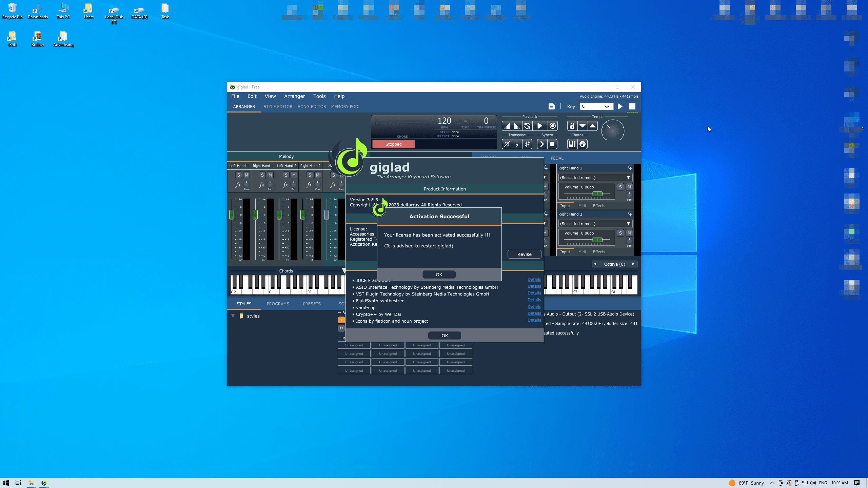Click the Syncro stop icon

tap(552, 144)
